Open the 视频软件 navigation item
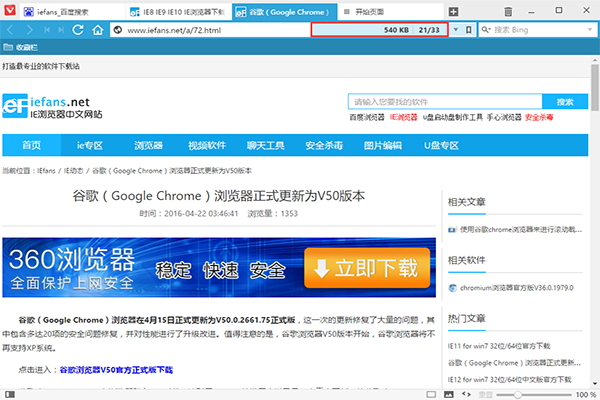 207,145
